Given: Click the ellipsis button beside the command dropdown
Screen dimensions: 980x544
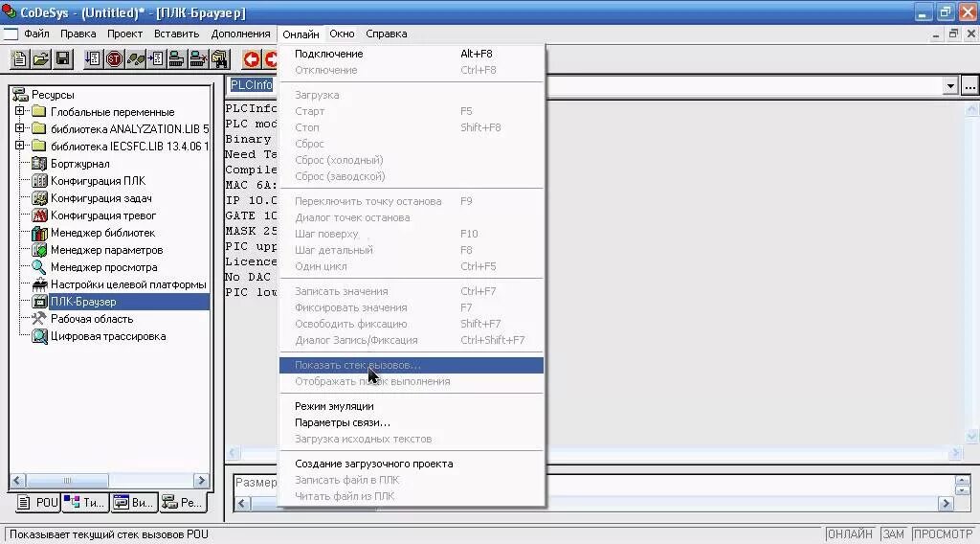Looking at the screenshot, I should [x=969, y=86].
